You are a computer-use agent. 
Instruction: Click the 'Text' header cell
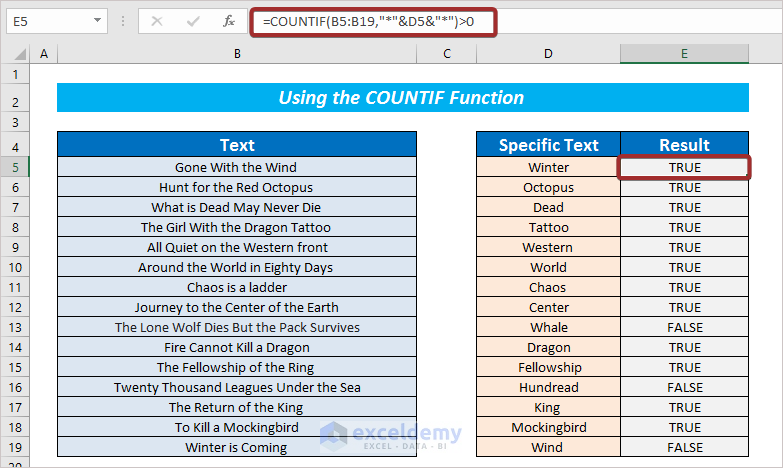(237, 145)
